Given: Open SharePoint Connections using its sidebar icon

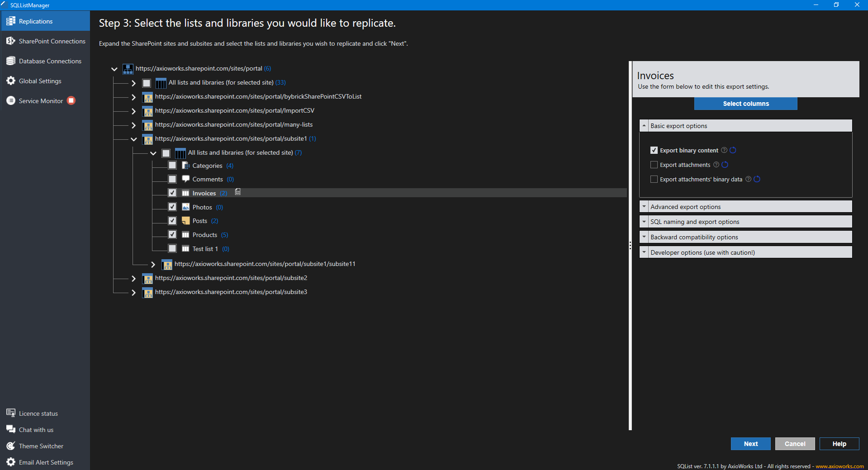Looking at the screenshot, I should (10, 40).
